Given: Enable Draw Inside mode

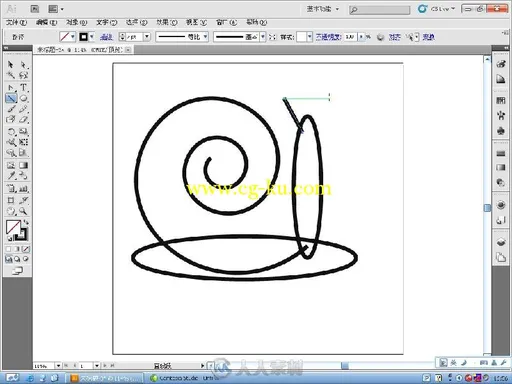Looking at the screenshot, I should [x=26, y=259].
